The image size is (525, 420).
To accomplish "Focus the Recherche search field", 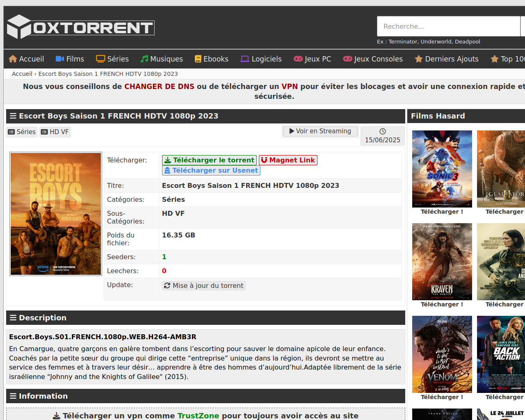I will 449,26.
